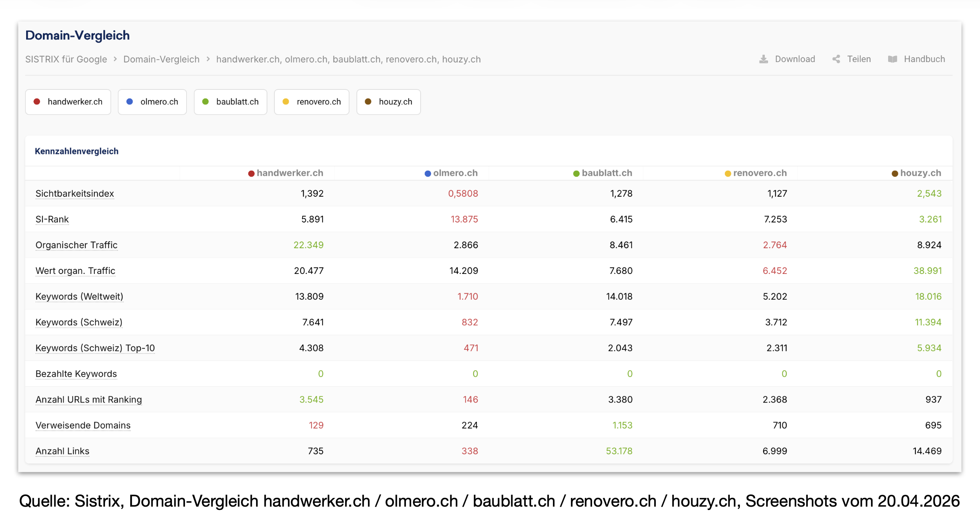Click the green dot beside baublatt.ch column header
Viewport: 980px width, 525px height.
click(x=576, y=173)
